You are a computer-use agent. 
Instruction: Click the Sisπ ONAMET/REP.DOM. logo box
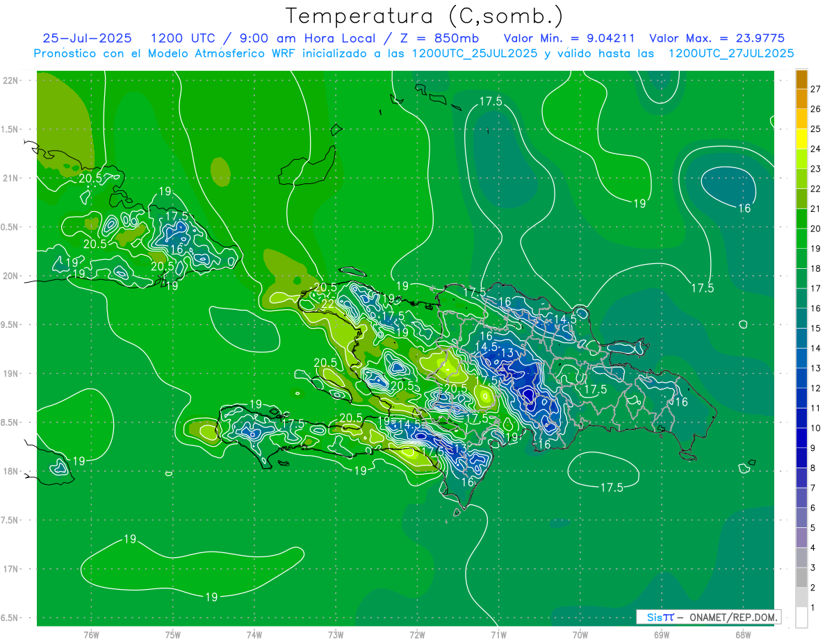708,617
